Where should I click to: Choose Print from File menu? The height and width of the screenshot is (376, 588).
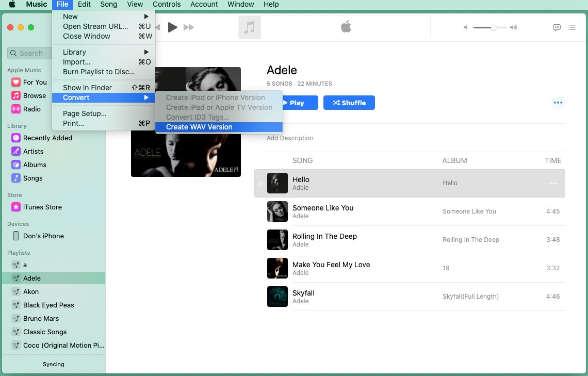[x=104, y=123]
